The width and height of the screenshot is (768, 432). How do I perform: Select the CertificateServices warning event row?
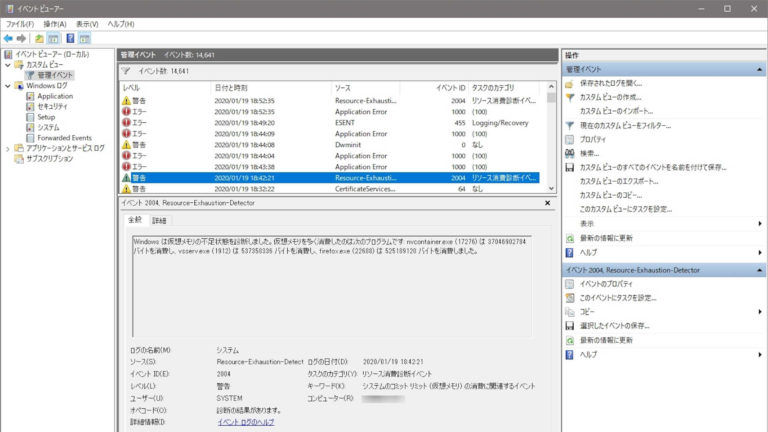coord(330,189)
